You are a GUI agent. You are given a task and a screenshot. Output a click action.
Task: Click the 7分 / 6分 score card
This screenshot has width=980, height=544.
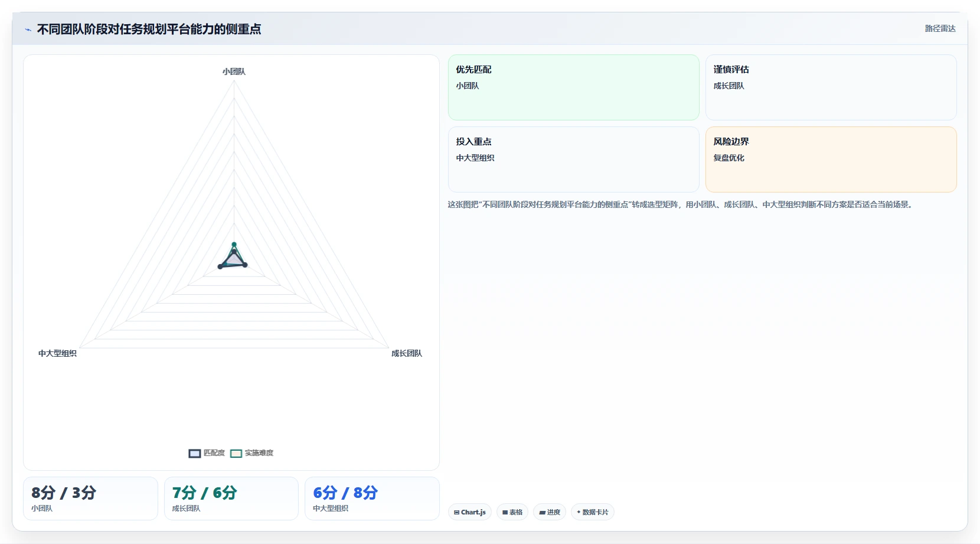[231, 499]
